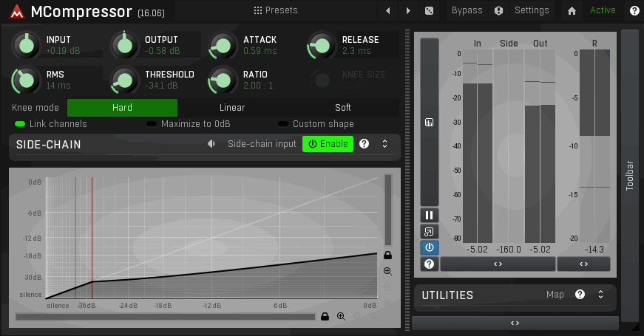644x336 pixels.
Task: Click the INPUT gain knob
Action: [27, 45]
